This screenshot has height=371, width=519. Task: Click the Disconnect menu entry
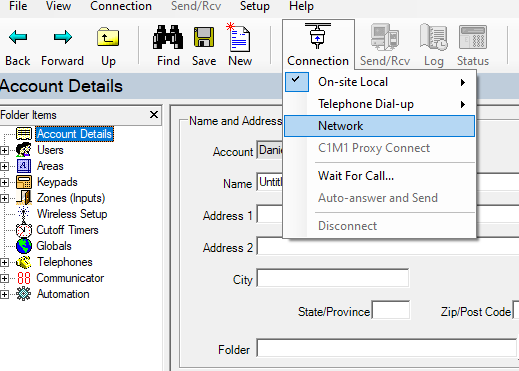click(x=379, y=226)
